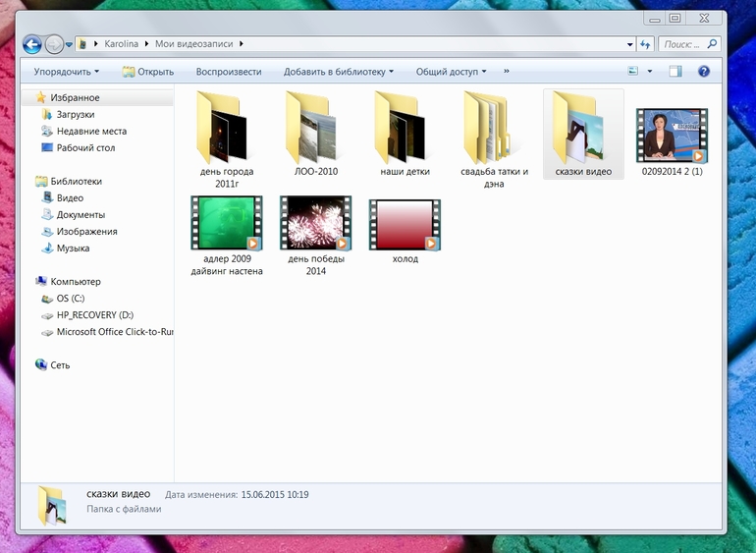Select the адлер 2009 дайвинг настена video
Viewport: 756px width, 553px height.
[x=227, y=236]
